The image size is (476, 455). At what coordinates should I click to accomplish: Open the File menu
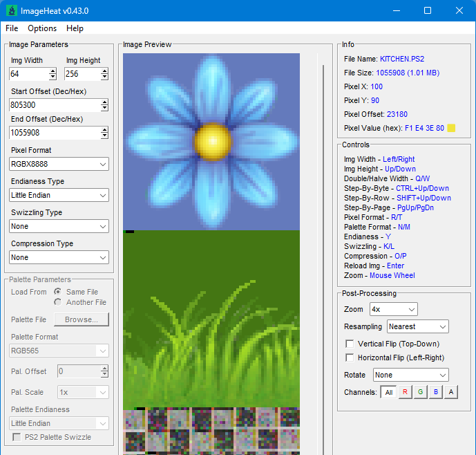pyautogui.click(x=12, y=28)
